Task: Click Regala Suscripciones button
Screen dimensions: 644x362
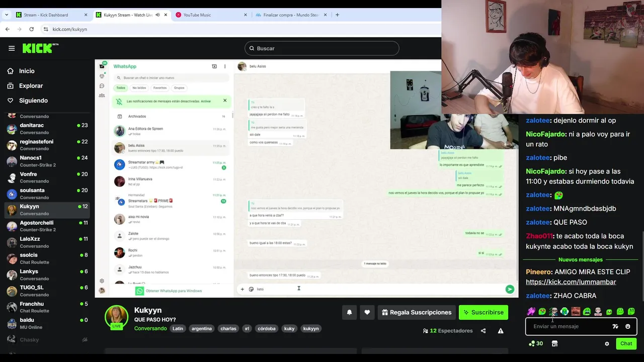Action: point(417,312)
